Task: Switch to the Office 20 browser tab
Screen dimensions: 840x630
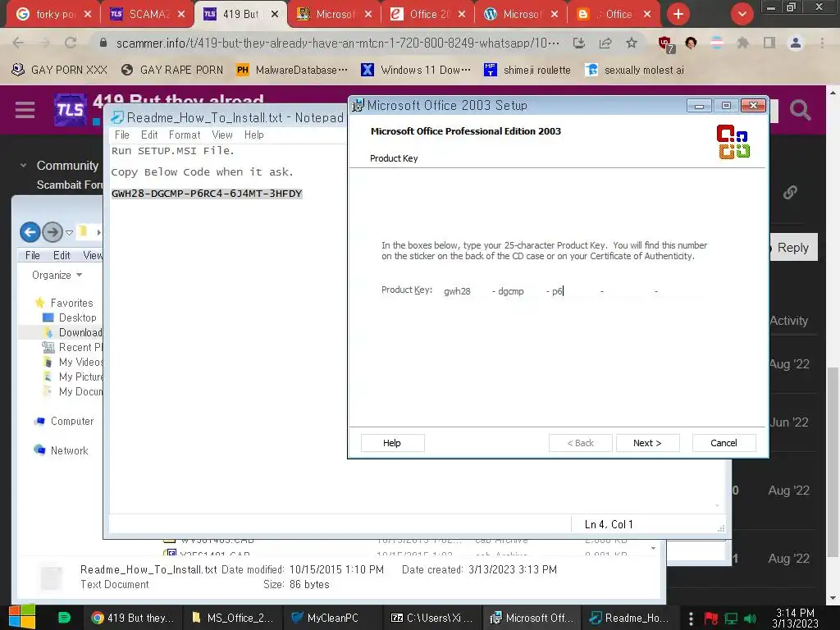Action: [427, 15]
